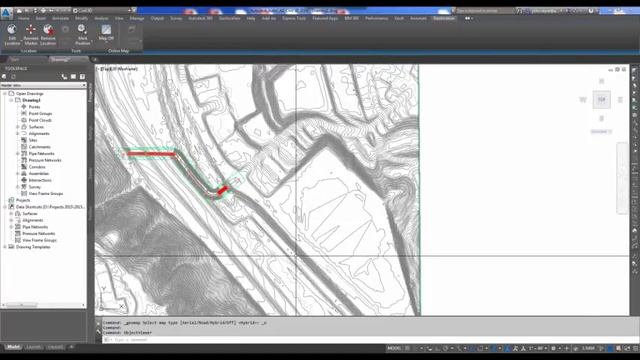
Task: Click the grid display icon in the status bar
Action: [407, 349]
